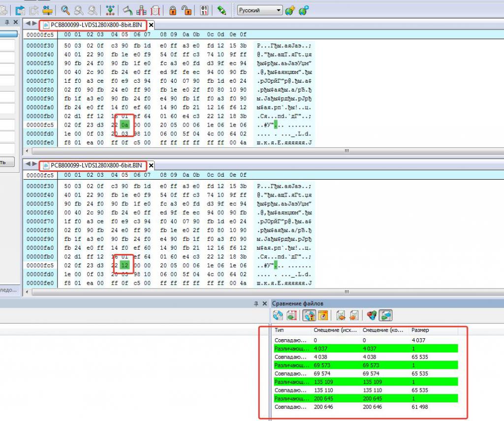Click the green marker highlighter icon
The height and width of the screenshot is (421, 504).
click(221, 10)
